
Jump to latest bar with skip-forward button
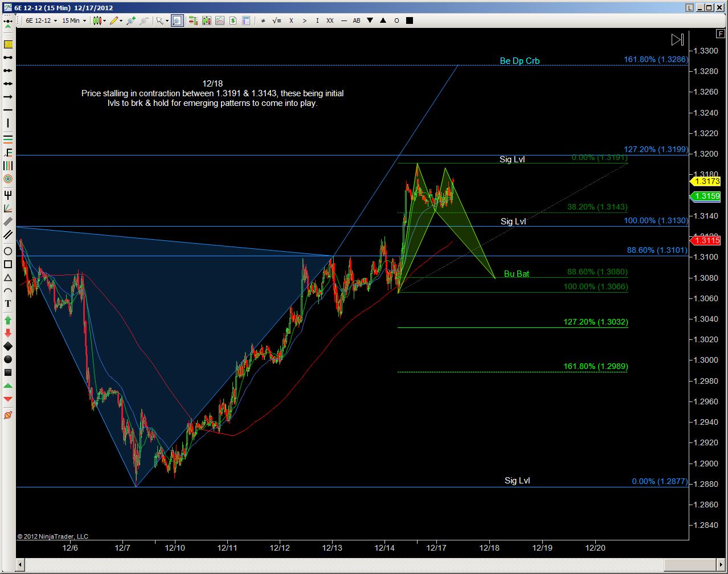pyautogui.click(x=677, y=39)
